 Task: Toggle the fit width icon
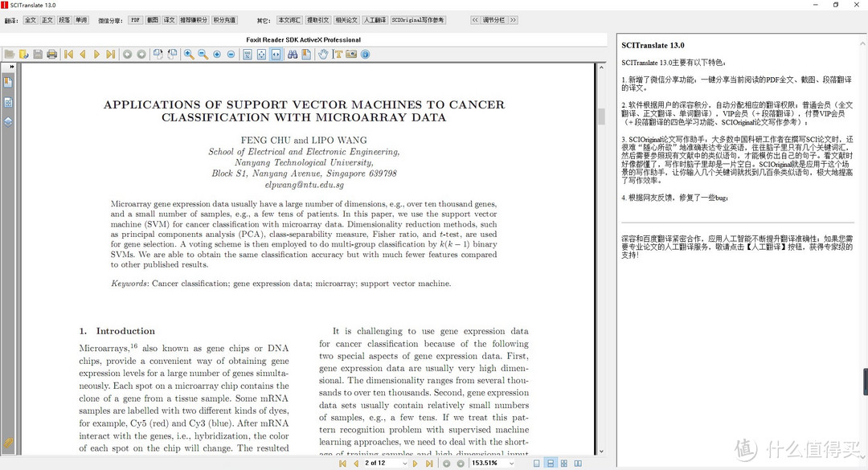coord(276,55)
